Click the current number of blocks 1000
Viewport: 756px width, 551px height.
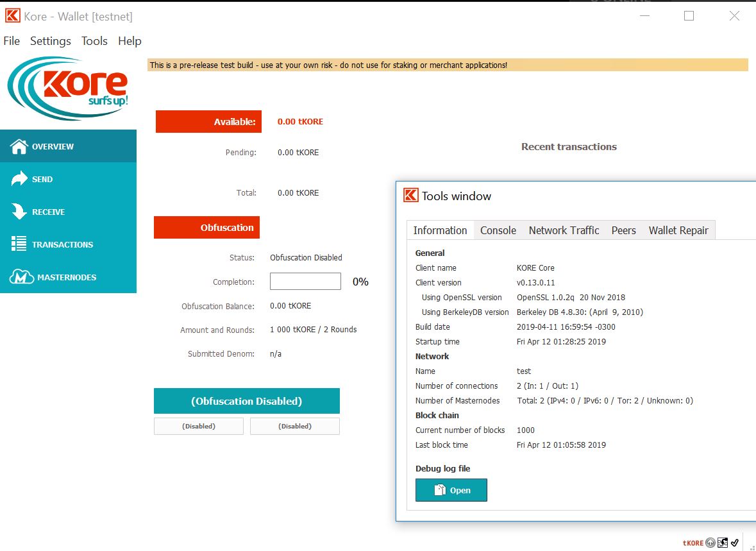point(526,430)
